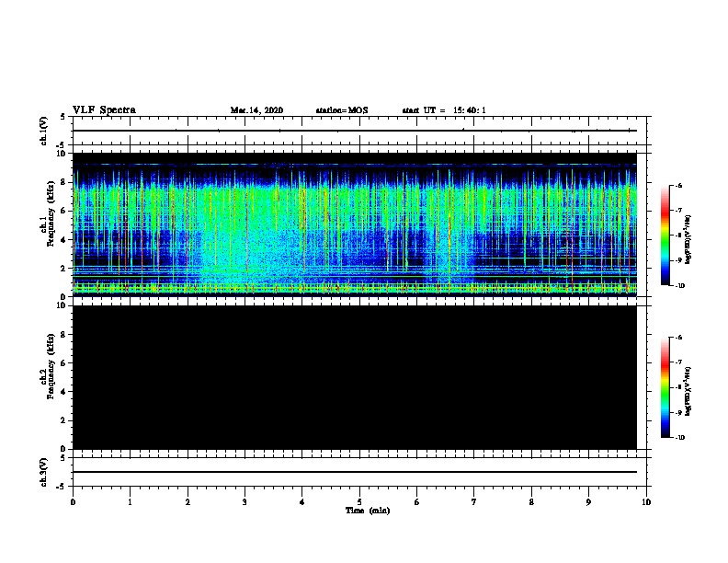The image size is (728, 563).
Task: Click the ch.2 spectrogram color scale bar
Action: click(x=665, y=387)
